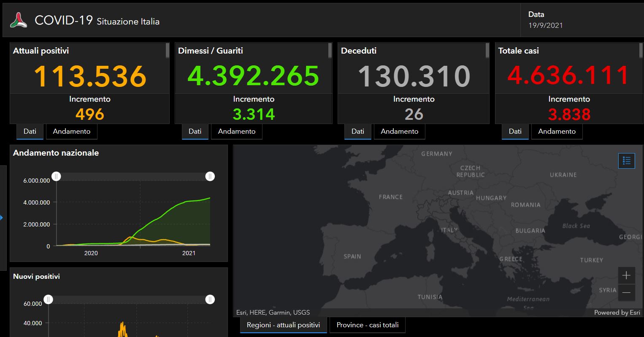Expand the left side panel arrow
Screen dimensions: 644x337
(x=2, y=218)
